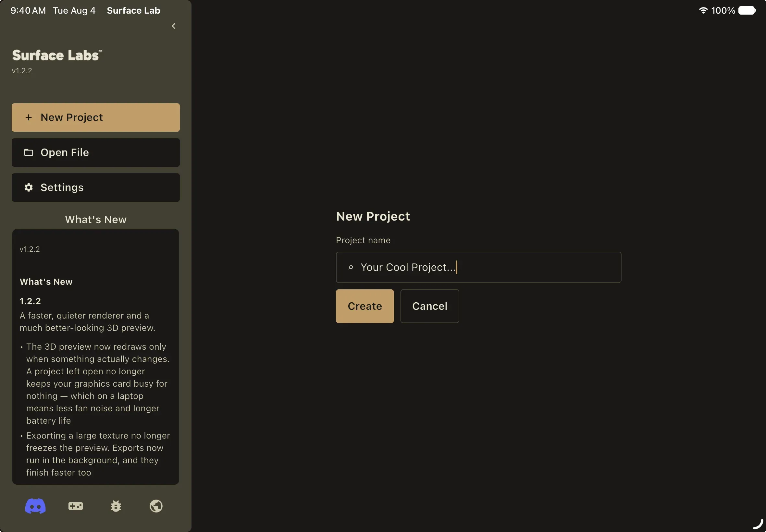
Task: Click the 100% battery percentage text
Action: pyautogui.click(x=723, y=10)
